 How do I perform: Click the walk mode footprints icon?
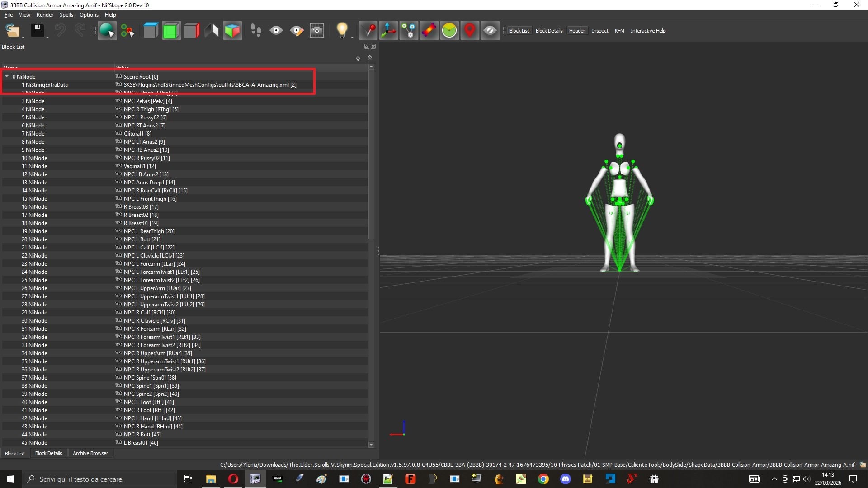click(256, 31)
